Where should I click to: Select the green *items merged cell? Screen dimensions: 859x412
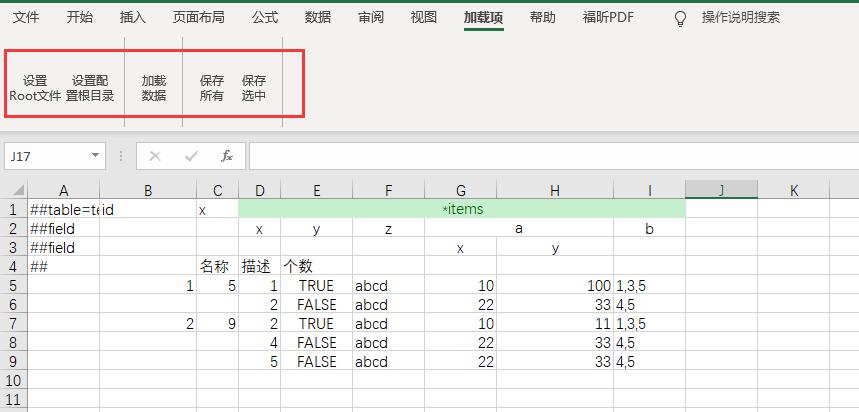tap(461, 209)
